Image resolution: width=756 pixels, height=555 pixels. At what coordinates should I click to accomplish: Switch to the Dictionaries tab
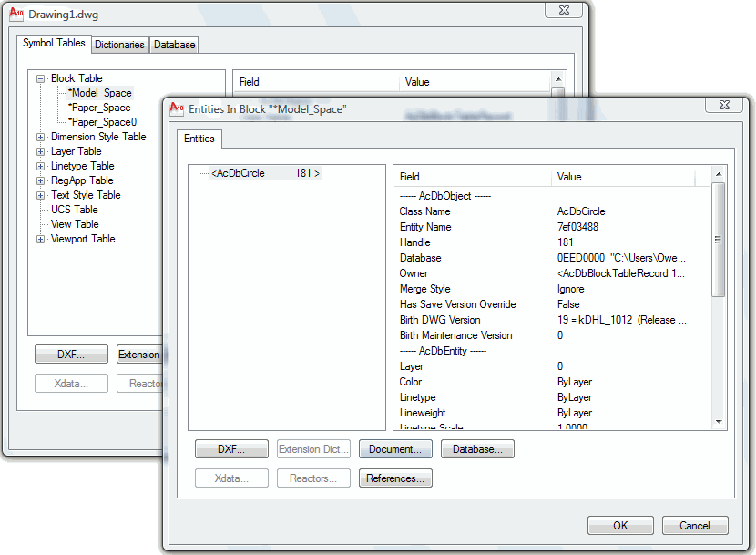pyautogui.click(x=119, y=45)
